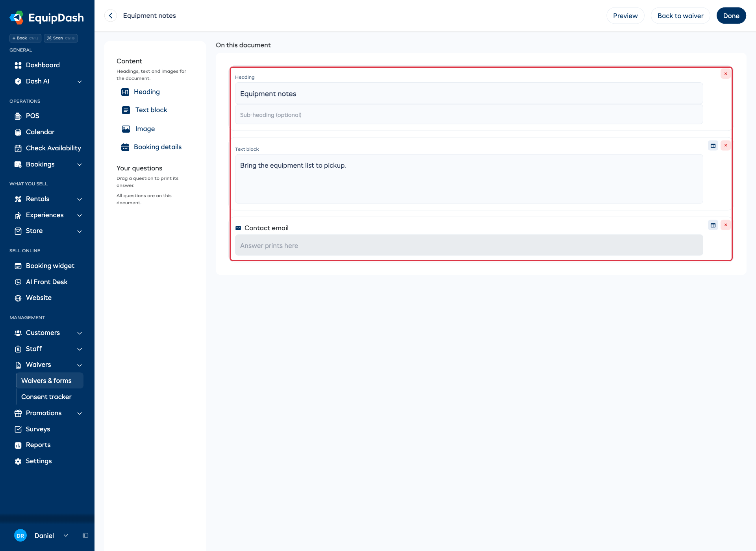Screen dimensions: 756x551
Task: Add a Booking details content element
Action: [x=152, y=147]
